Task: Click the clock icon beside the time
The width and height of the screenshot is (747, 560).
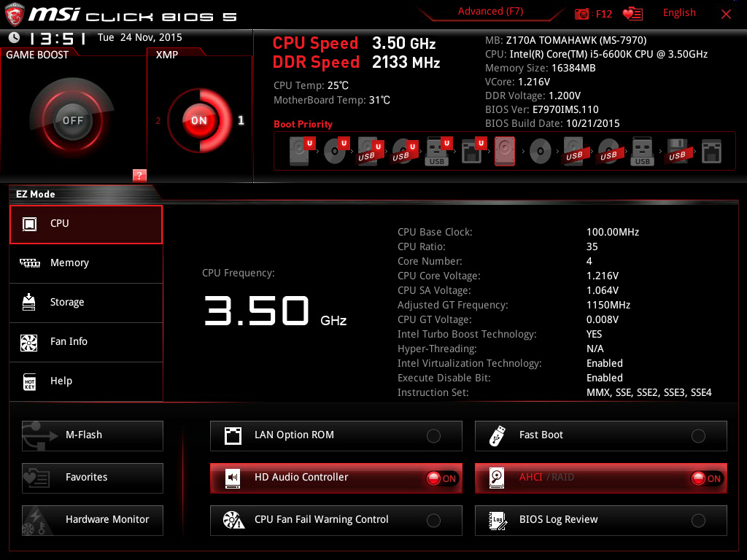Action: click(x=15, y=38)
